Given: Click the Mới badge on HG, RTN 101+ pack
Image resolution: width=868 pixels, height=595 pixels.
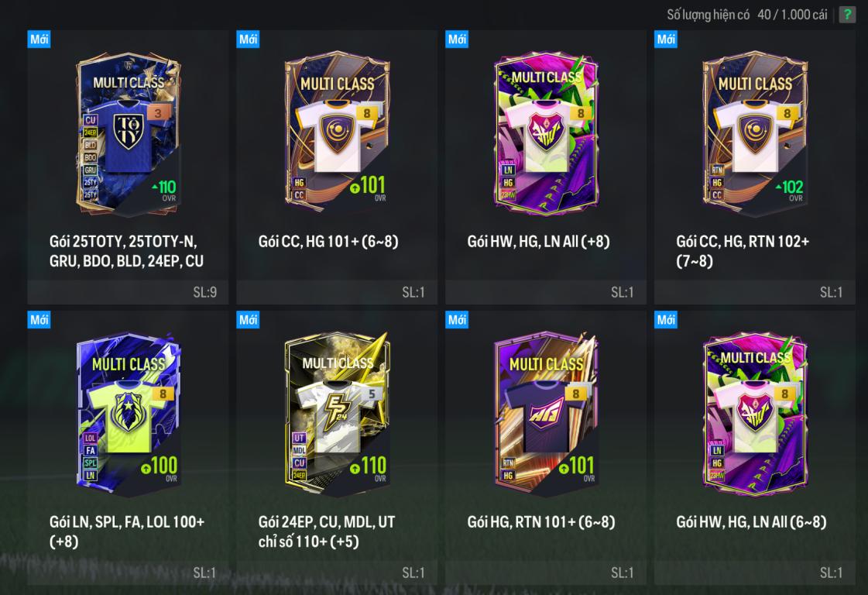Looking at the screenshot, I should [457, 320].
